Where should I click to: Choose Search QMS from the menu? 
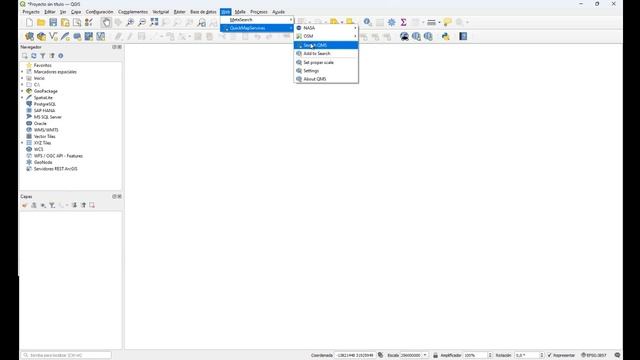pos(326,45)
